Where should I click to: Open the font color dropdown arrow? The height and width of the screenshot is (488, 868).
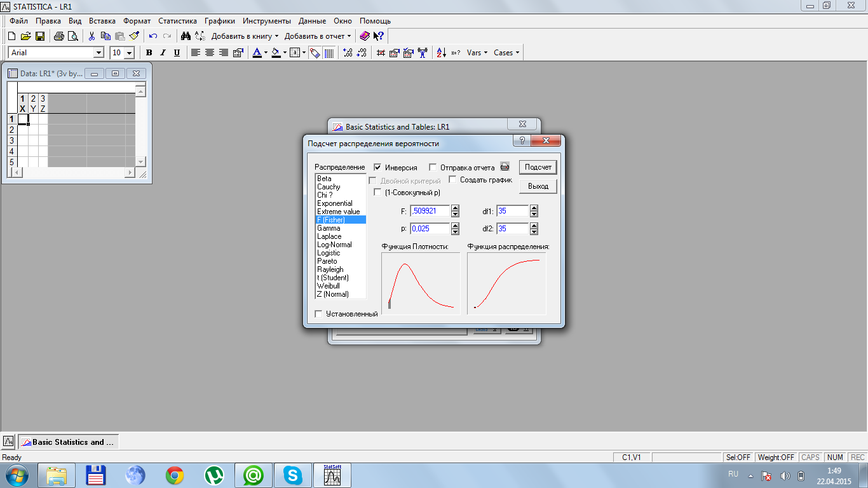pos(265,53)
